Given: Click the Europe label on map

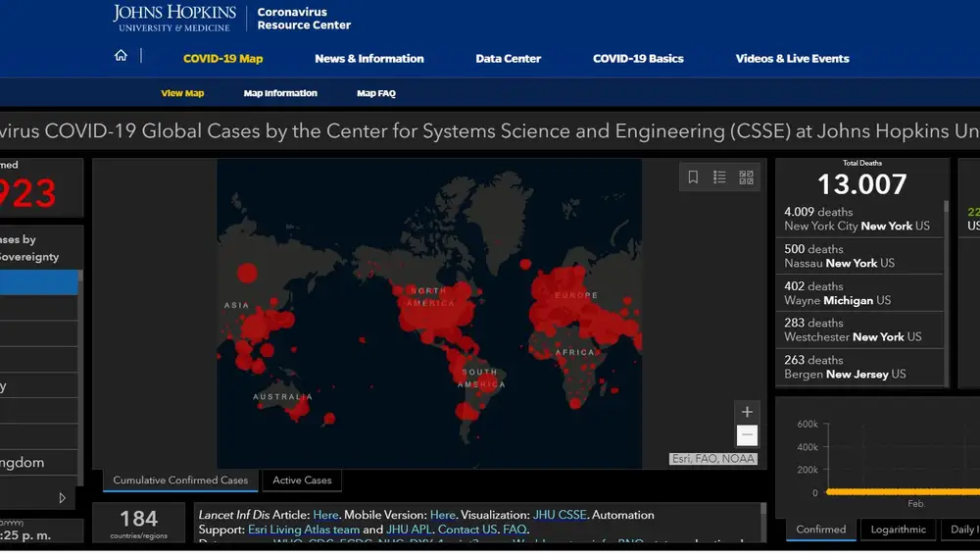Looking at the screenshot, I should point(576,295).
